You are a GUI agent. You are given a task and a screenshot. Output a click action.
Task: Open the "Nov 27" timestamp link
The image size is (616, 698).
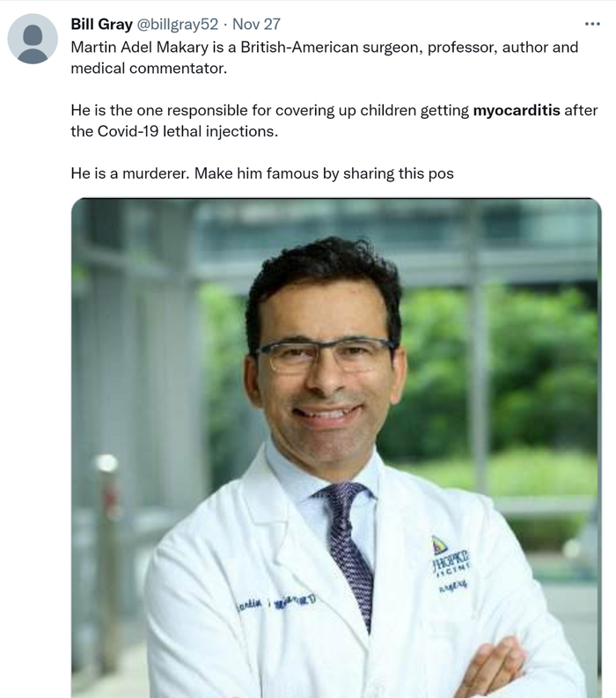point(256,24)
